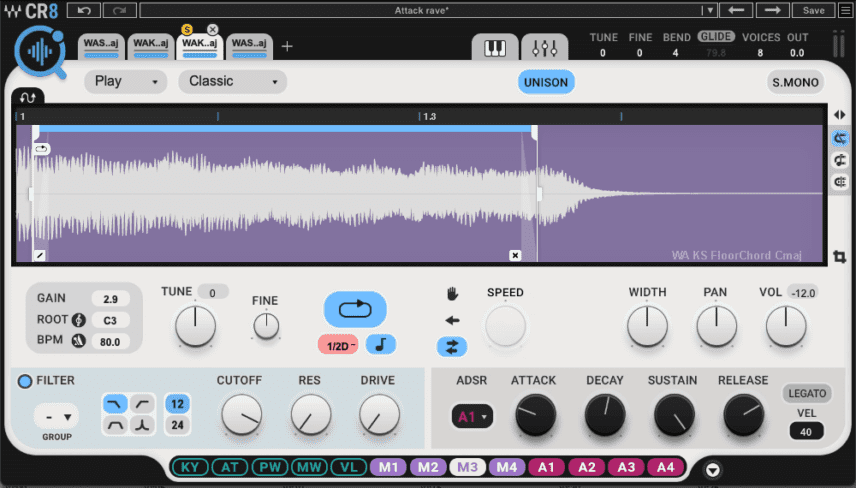Toggle the FILTER power button
This screenshot has height=488, width=856.
tap(25, 381)
